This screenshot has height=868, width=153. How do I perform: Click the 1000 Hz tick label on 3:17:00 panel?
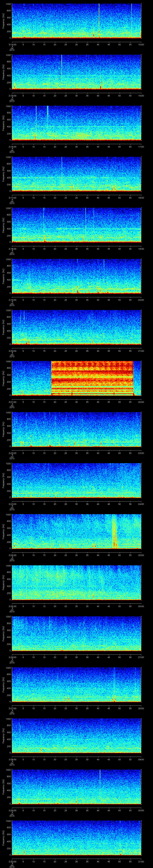(x=8, y=157)
